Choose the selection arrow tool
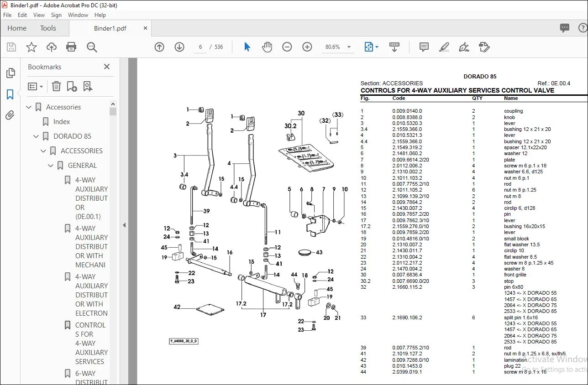The width and height of the screenshot is (588, 385). pos(247,47)
